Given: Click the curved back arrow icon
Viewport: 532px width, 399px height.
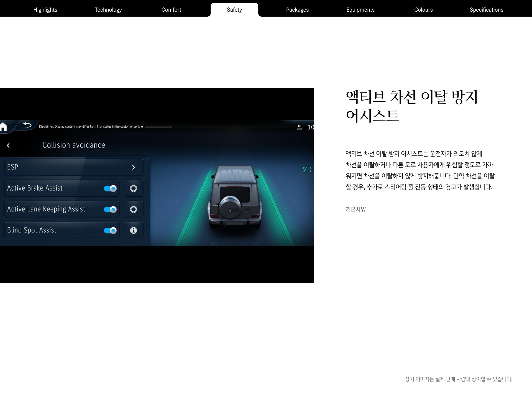Looking at the screenshot, I should [27, 125].
